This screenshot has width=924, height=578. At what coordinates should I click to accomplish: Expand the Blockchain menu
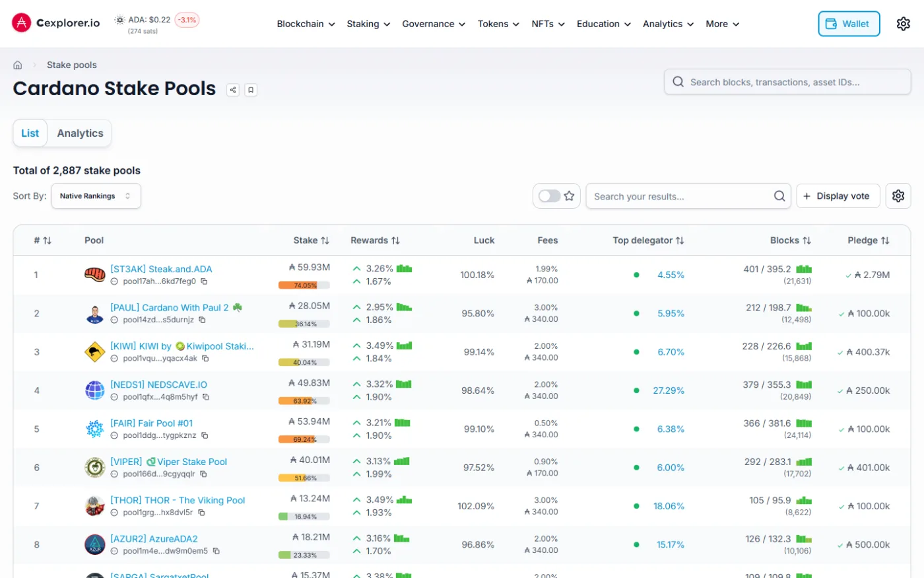pos(306,24)
